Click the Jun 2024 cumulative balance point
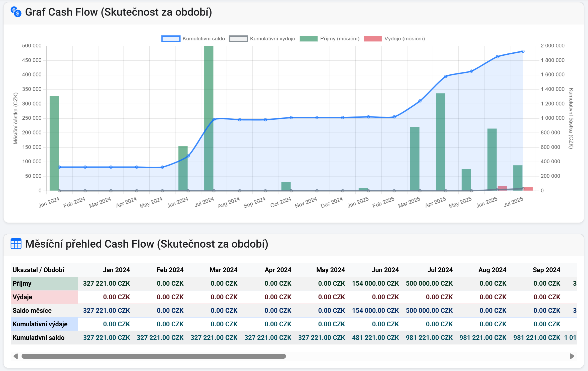Viewport: 588px width, 371px height. pyautogui.click(x=188, y=156)
